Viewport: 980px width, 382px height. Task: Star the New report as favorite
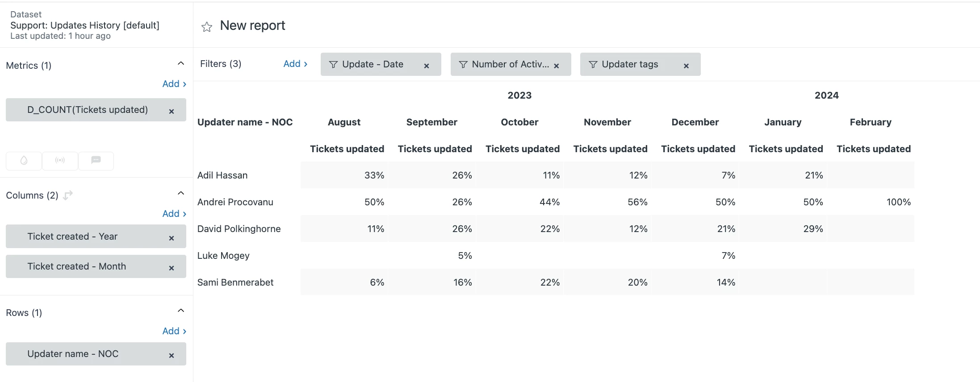pos(206,27)
